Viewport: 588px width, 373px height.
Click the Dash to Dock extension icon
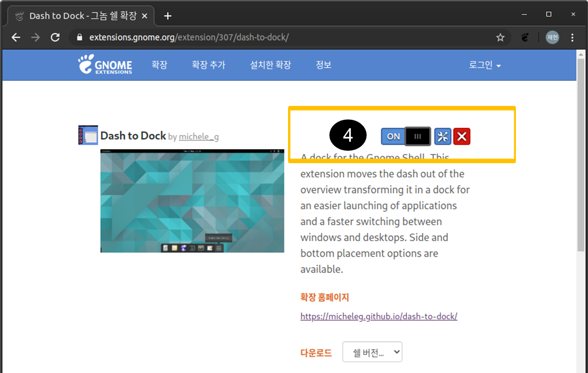88,135
